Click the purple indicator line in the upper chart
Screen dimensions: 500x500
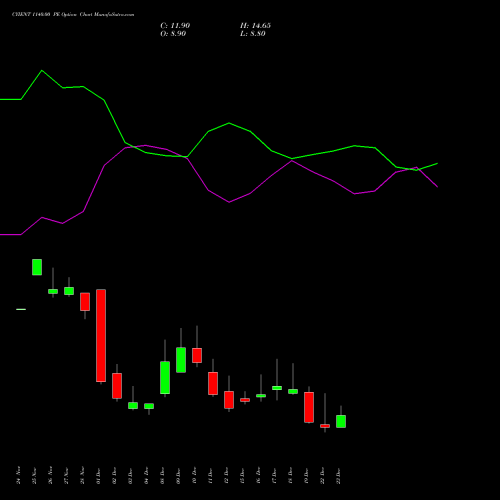[x=229, y=202]
